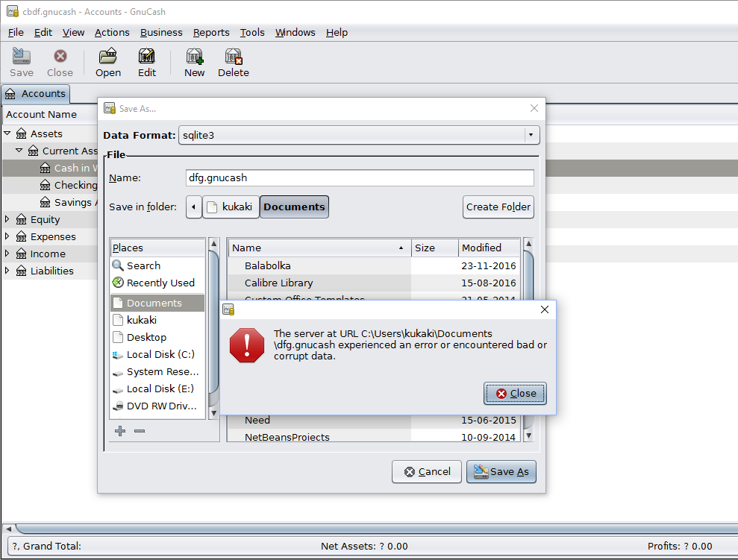Open the Actions menu
The image size is (738, 560).
[112, 33]
